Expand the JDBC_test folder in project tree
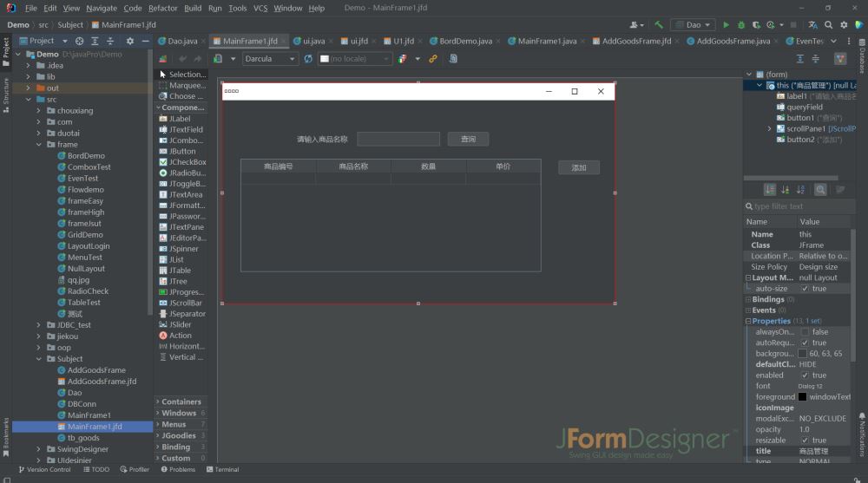The width and height of the screenshot is (868, 483). coord(38,325)
